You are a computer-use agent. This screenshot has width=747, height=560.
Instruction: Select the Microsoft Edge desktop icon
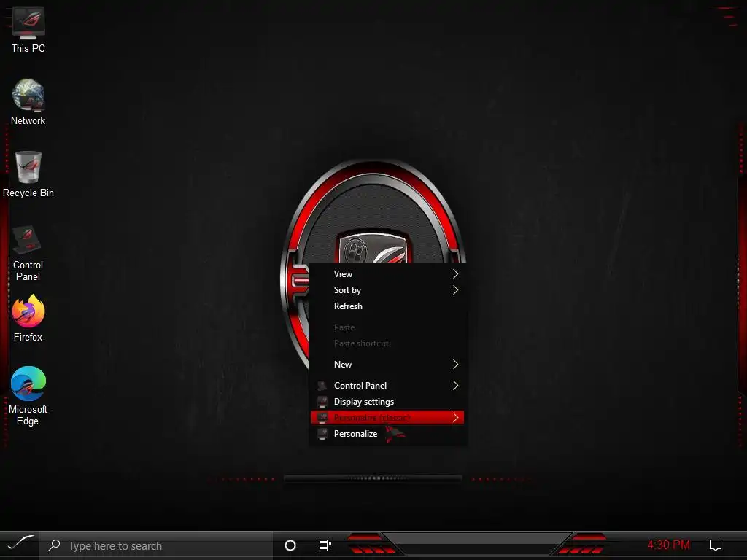pyautogui.click(x=28, y=396)
